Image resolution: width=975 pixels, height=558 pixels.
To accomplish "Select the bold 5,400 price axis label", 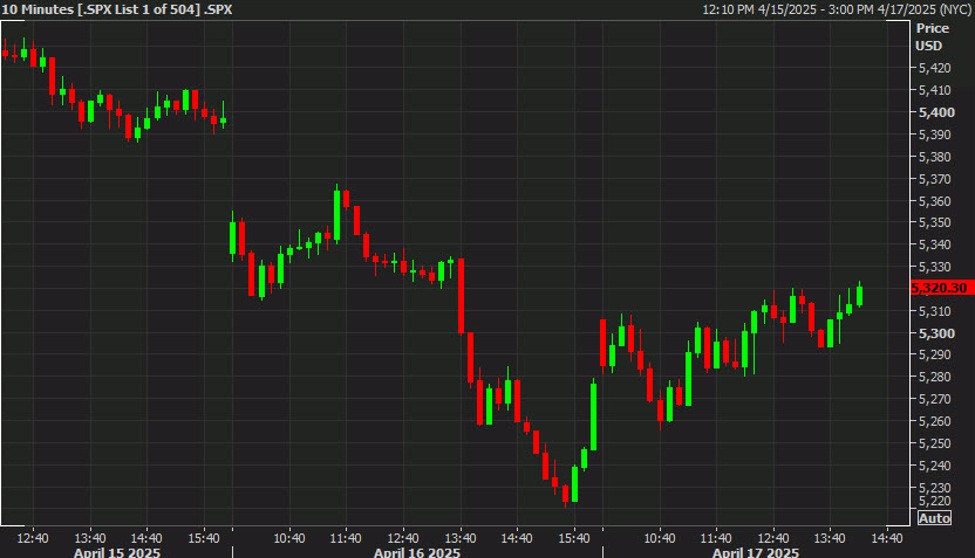I will pyautogui.click(x=936, y=112).
